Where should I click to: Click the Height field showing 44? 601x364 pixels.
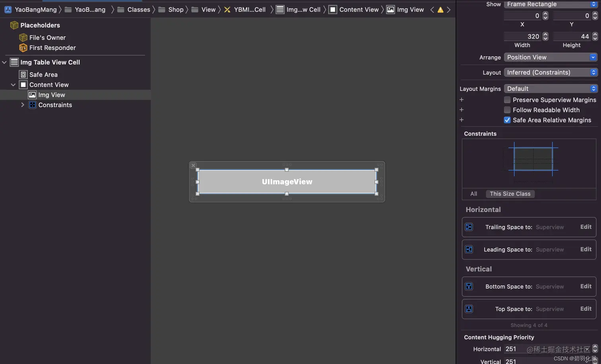click(x=572, y=37)
